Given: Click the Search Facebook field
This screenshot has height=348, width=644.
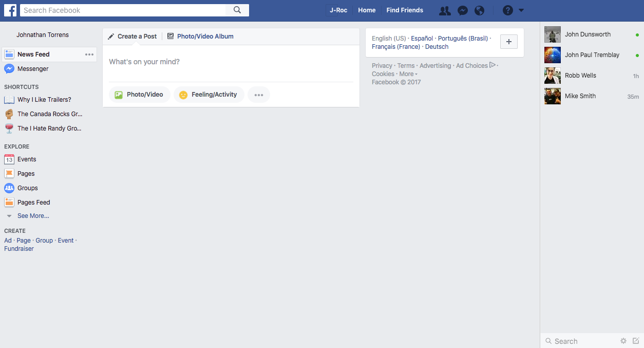Looking at the screenshot, I should click(x=123, y=10).
